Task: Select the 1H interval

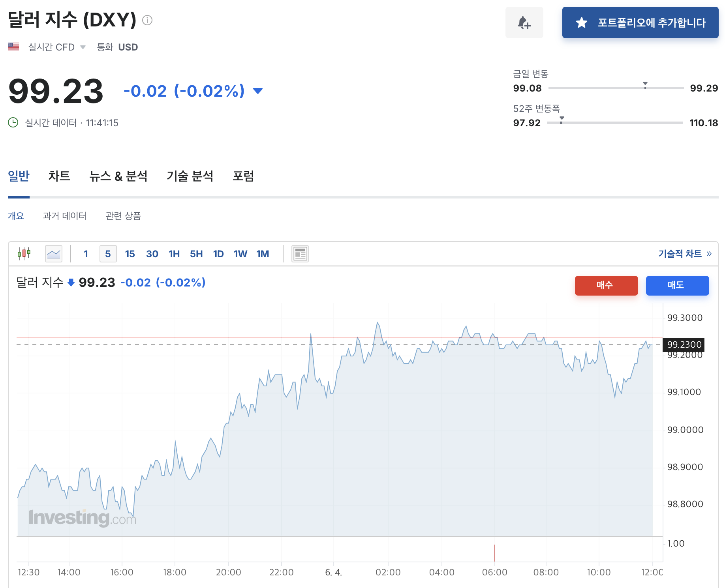Action: 174,254
